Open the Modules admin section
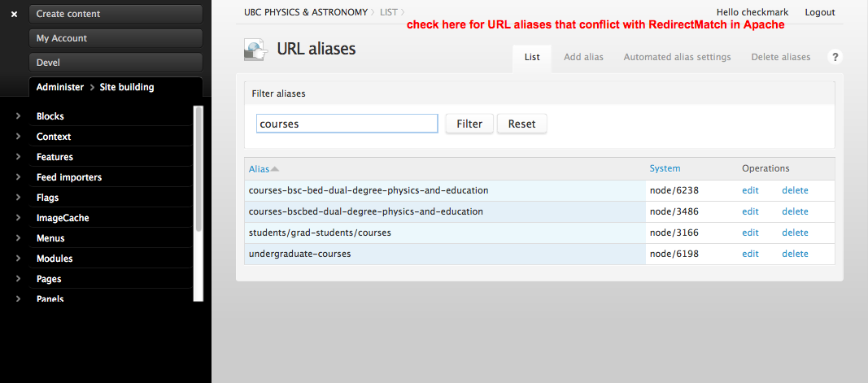This screenshot has width=868, height=383. 55,259
